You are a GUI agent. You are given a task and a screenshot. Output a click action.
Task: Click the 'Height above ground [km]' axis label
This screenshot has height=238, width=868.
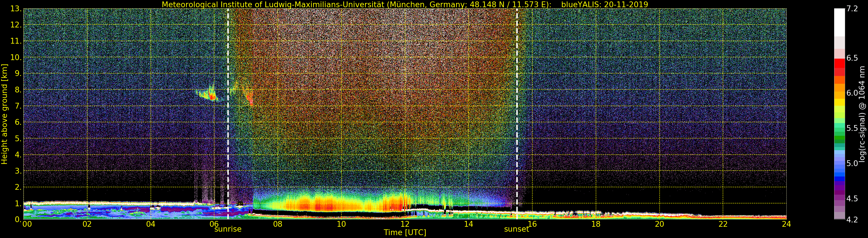[x=4, y=114]
